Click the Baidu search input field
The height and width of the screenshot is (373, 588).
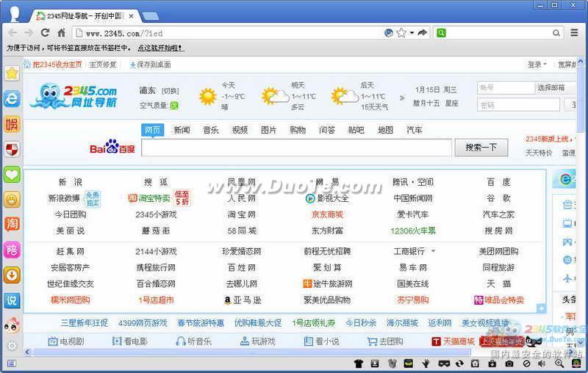(296, 148)
